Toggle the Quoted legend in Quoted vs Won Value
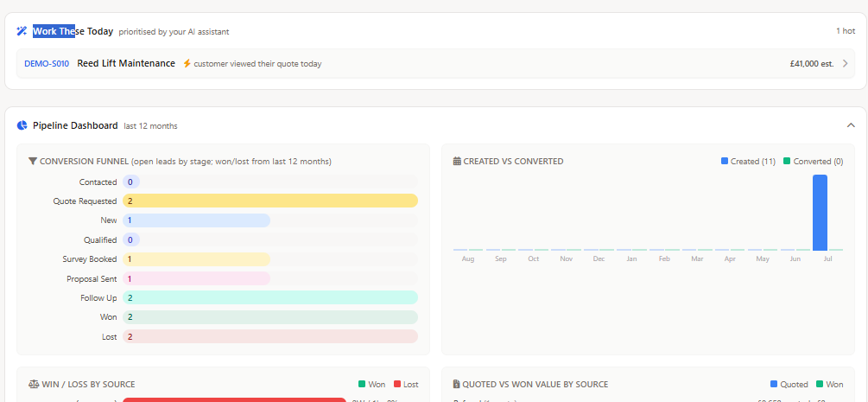The height and width of the screenshot is (402, 868). click(774, 384)
